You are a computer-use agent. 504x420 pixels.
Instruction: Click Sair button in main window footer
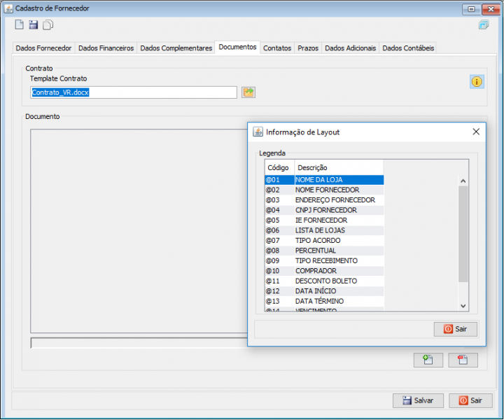[470, 400]
